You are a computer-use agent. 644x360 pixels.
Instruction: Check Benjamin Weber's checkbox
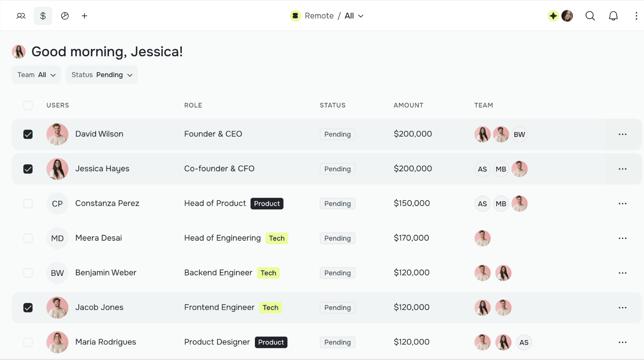[28, 273]
